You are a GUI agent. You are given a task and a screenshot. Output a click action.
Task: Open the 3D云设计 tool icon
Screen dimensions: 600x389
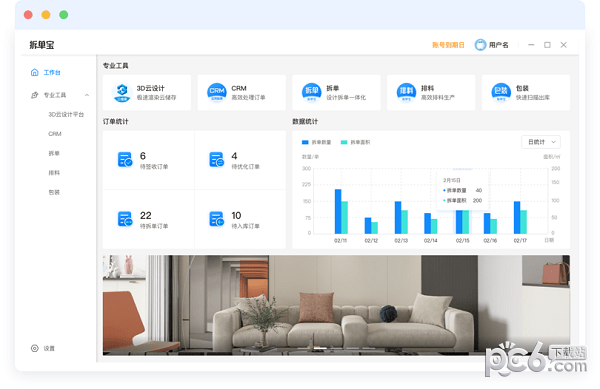pos(122,93)
